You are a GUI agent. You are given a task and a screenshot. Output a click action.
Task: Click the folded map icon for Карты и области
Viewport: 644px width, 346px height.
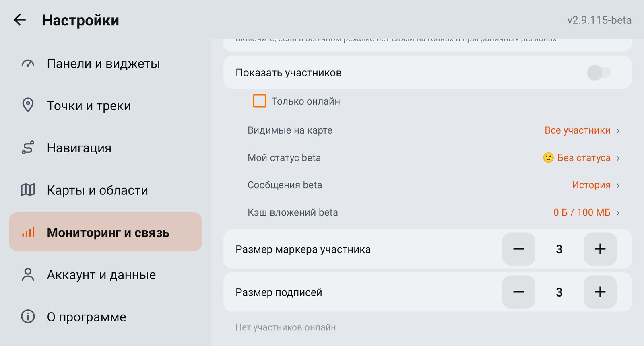pyautogui.click(x=28, y=190)
